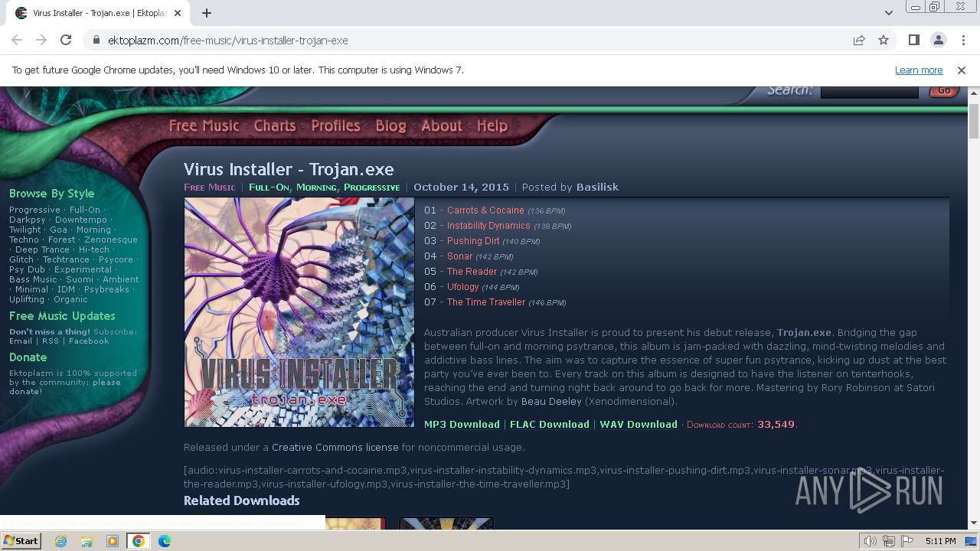The width and height of the screenshot is (980, 551).
Task: Go back with the browser back arrow
Action: pos(17,40)
